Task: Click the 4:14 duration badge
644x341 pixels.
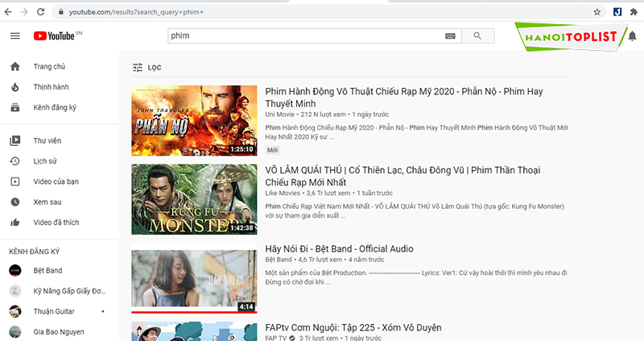Action: click(x=246, y=306)
